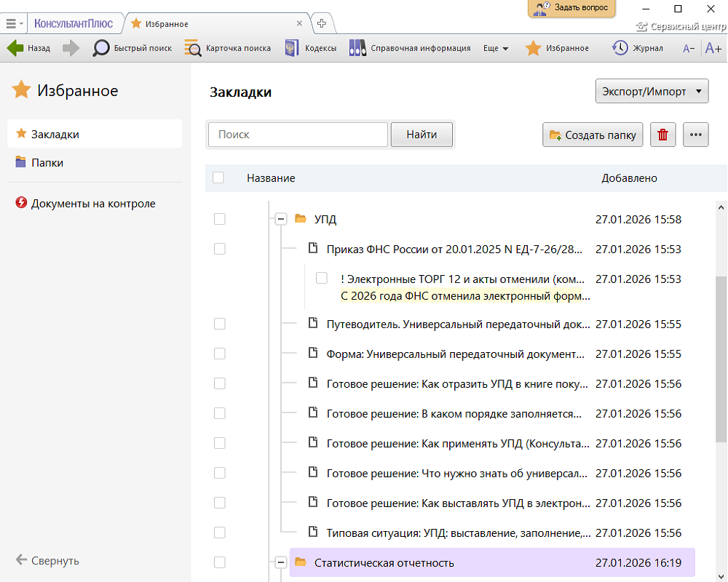
Task: Collapse the УПД folder tree node
Action: click(280, 219)
